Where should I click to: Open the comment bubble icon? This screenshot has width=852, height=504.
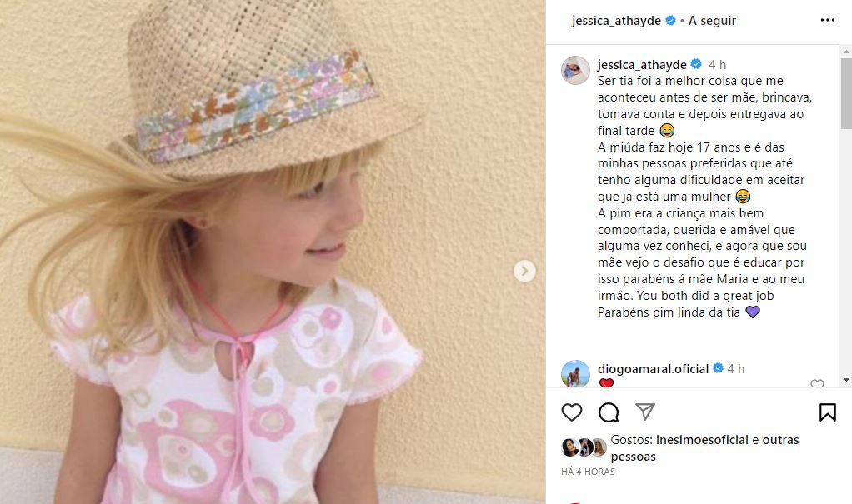pos(609,412)
